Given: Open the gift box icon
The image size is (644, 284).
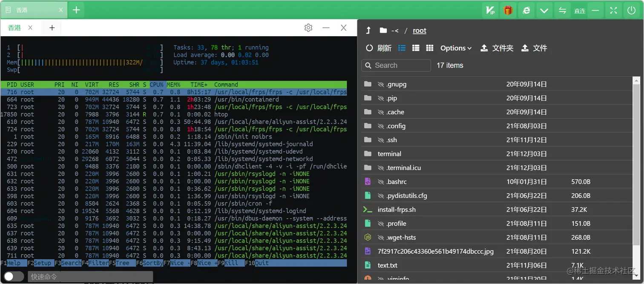Looking at the screenshot, I should coord(508,10).
